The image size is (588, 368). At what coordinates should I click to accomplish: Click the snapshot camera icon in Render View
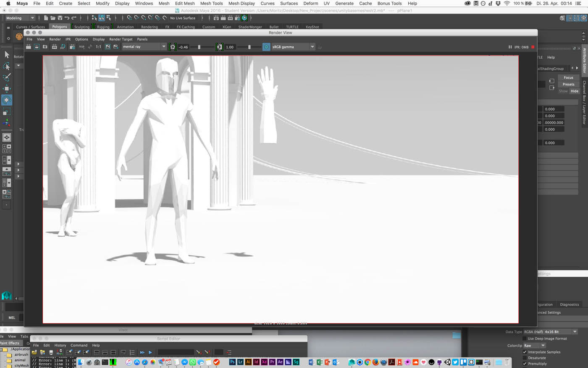45,47
